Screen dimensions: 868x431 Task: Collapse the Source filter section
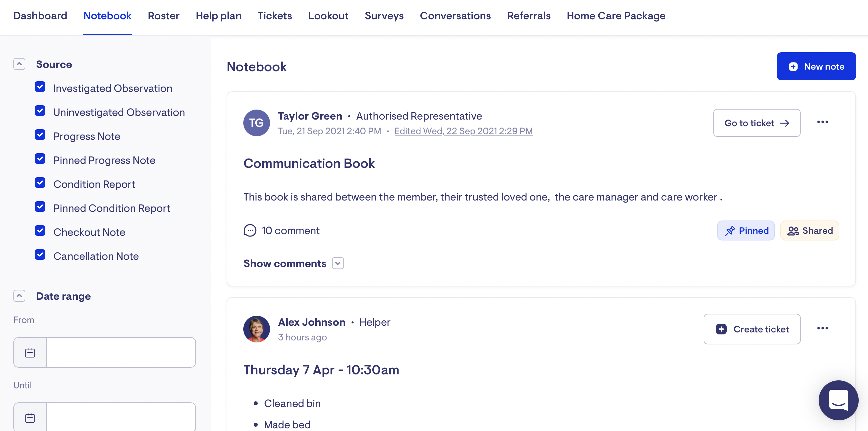click(19, 64)
